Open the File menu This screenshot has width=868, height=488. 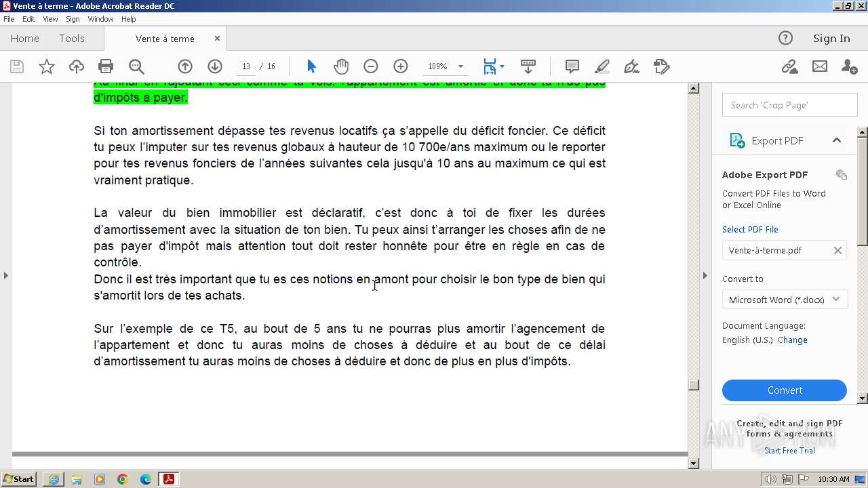pos(9,19)
